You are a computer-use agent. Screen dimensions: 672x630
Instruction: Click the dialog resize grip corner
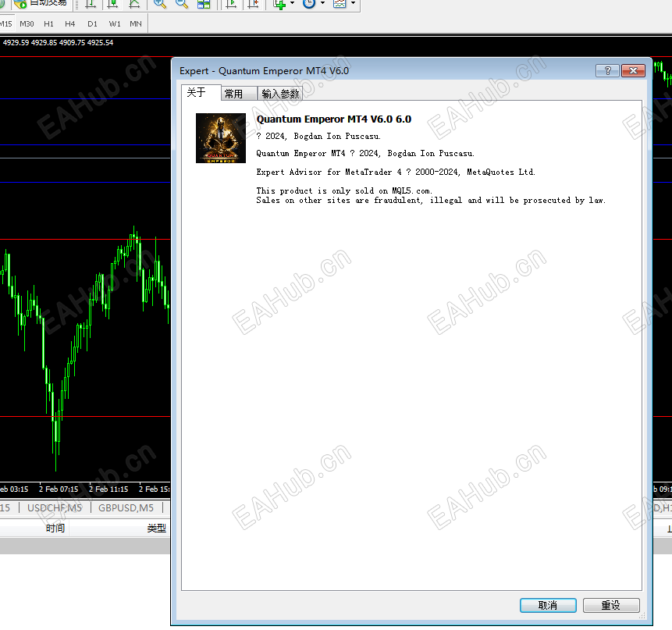coord(642,615)
